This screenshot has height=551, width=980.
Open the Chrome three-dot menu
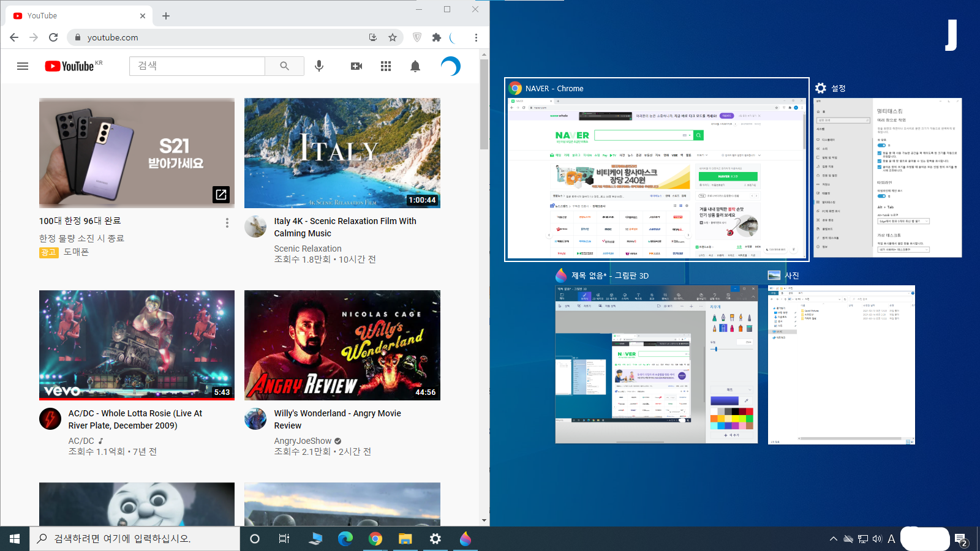click(476, 37)
